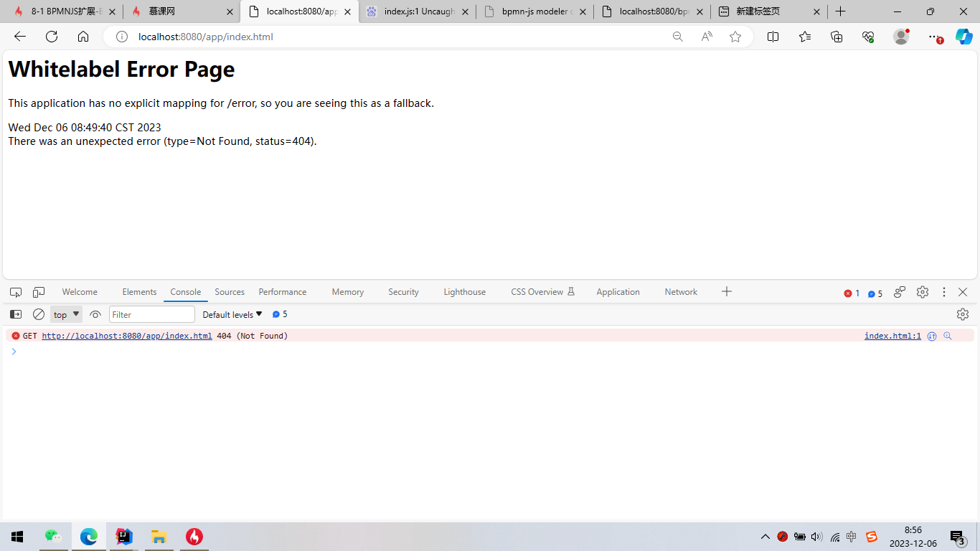
Task: Close the 慕课网 browser tab
Action: pos(230,11)
